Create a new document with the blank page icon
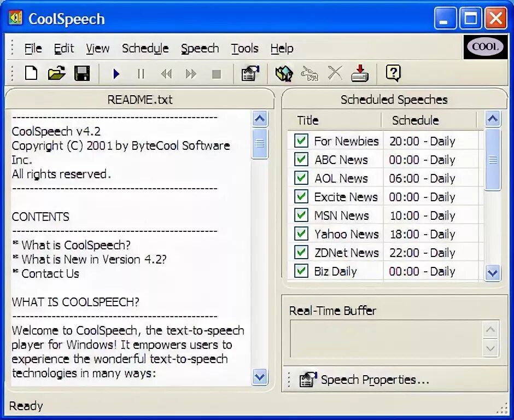The width and height of the screenshot is (514, 420). (x=31, y=73)
